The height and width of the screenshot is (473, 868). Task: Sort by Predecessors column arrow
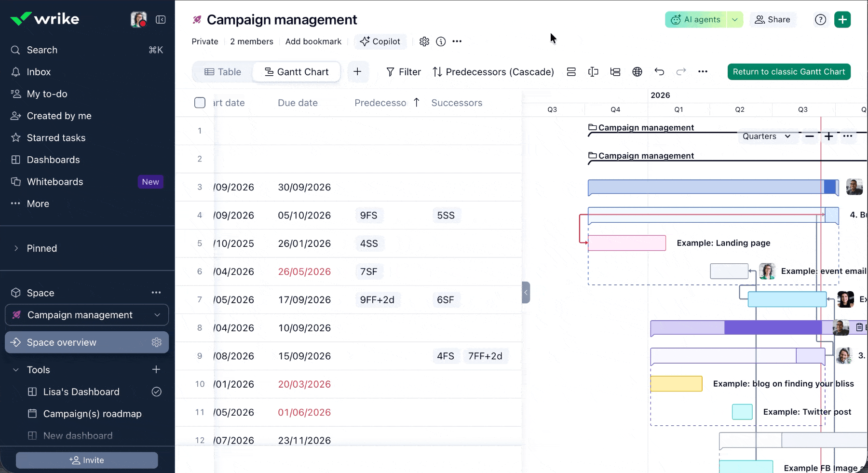[x=417, y=102]
